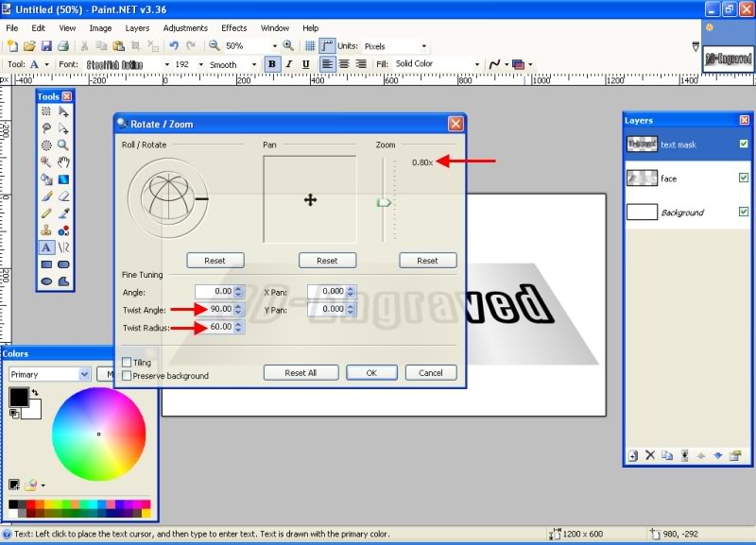This screenshot has width=756, height=545.
Task: Click the Zoom slider handle
Action: coord(384,202)
